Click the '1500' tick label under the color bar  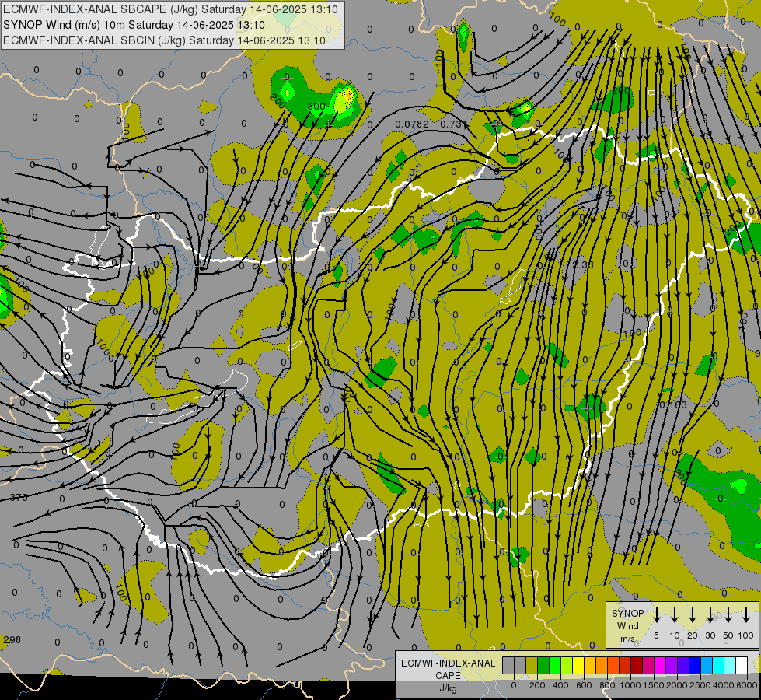coord(654,685)
